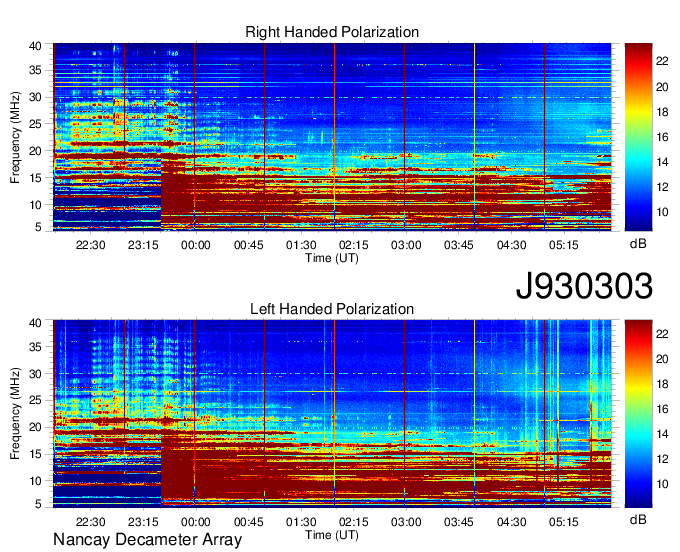
Task: Click the 40 MHz frequency tick on the Right Handed plot
Action: click(35, 46)
